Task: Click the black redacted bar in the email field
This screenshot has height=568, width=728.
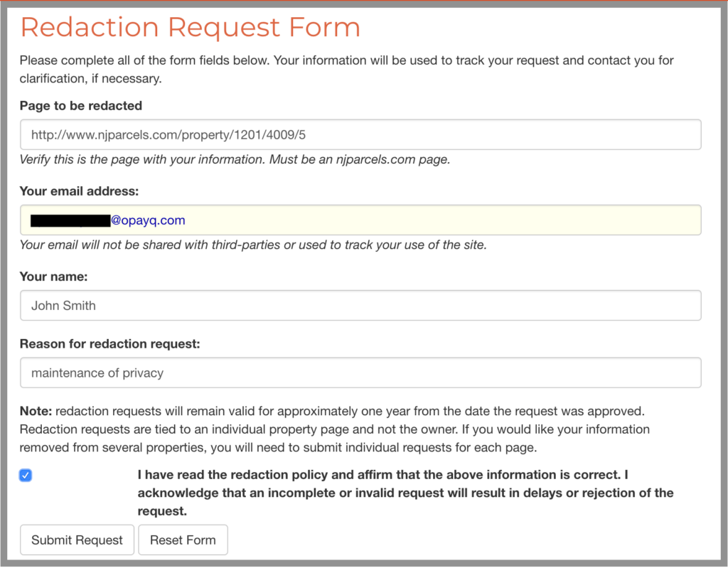Action: click(x=70, y=221)
